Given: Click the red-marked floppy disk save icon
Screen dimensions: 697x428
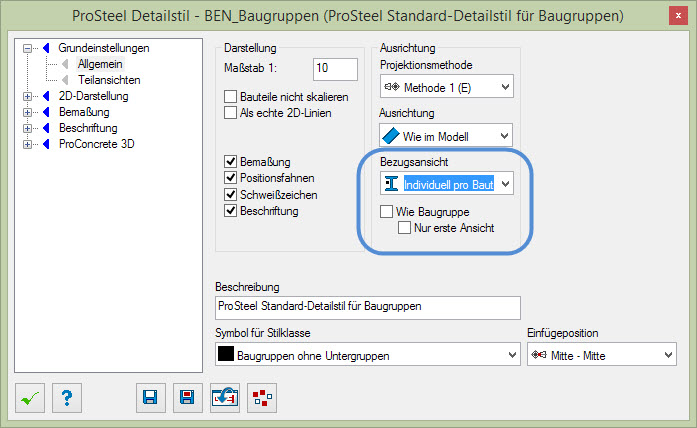Looking at the screenshot, I should pyautogui.click(x=188, y=398).
